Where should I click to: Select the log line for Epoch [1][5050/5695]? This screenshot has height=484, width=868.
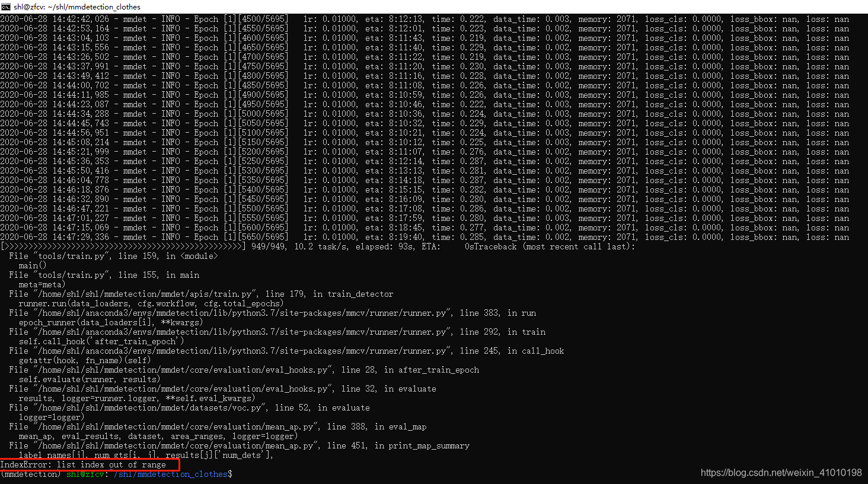[x=425, y=123]
